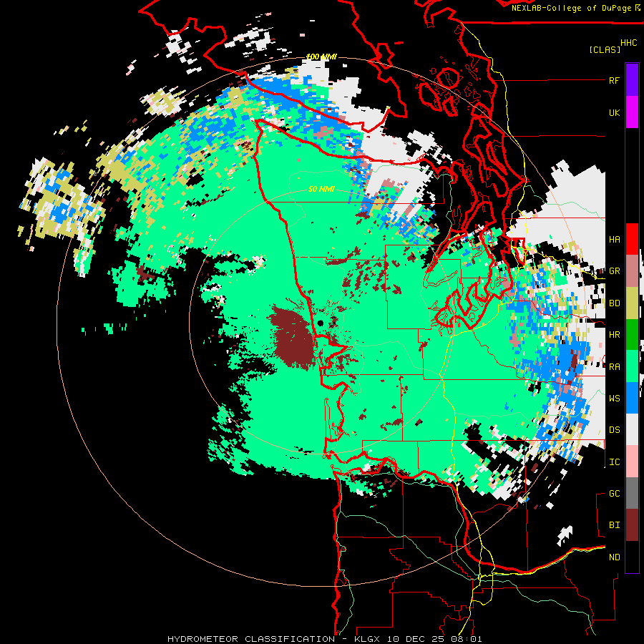Click the 'BD' legend label

614,303
